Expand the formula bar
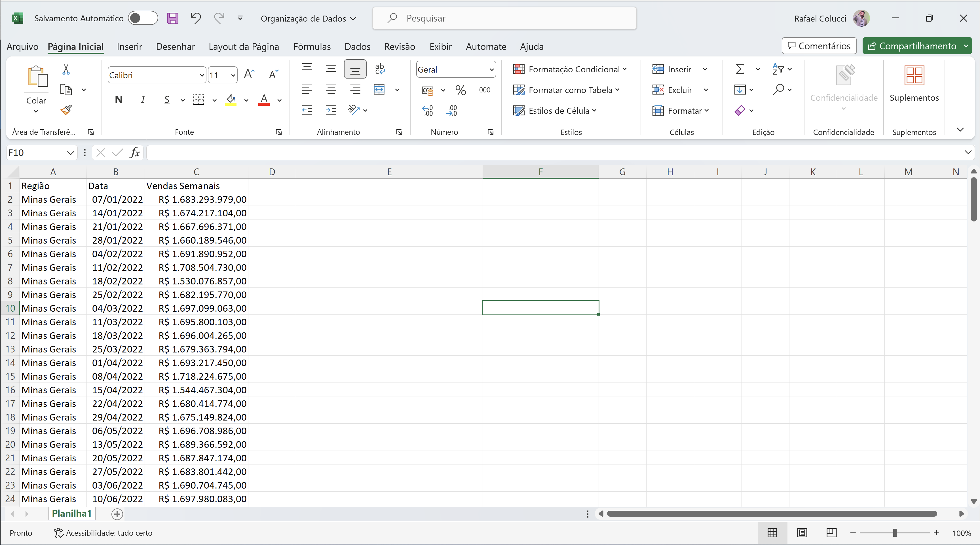980x545 pixels. (x=968, y=153)
